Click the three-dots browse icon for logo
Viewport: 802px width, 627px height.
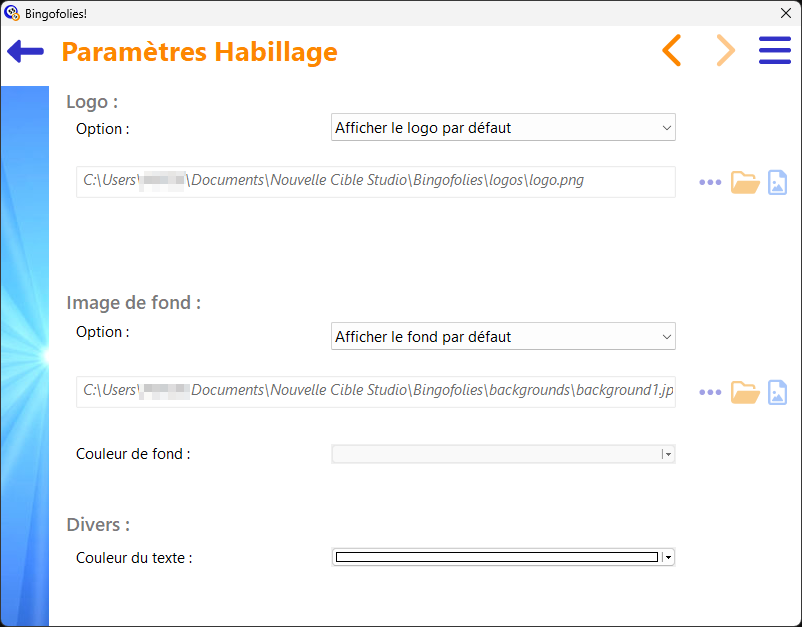coord(710,182)
